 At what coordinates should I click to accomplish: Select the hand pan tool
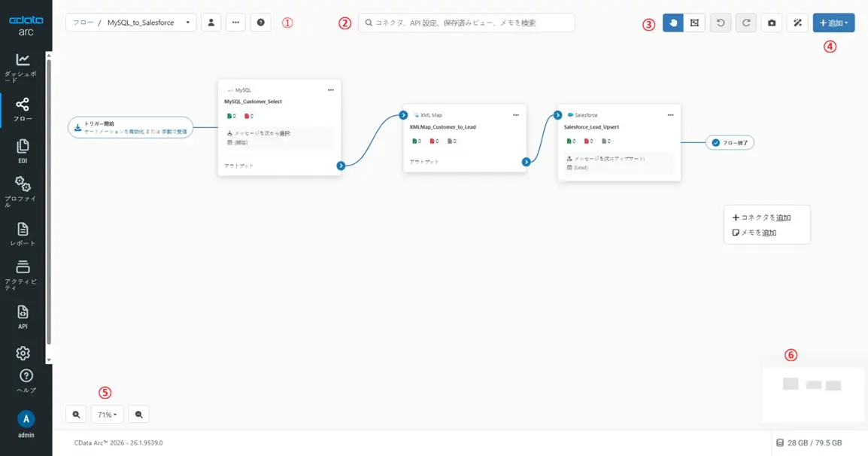tap(673, 23)
